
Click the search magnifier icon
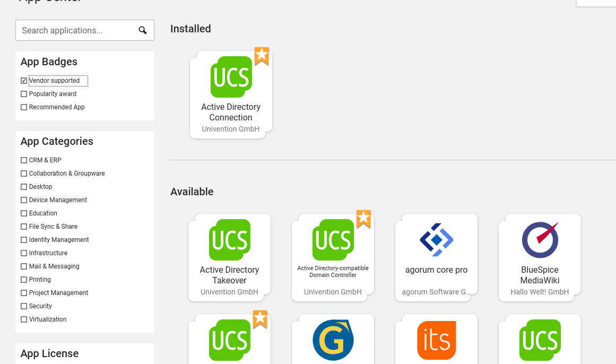[x=143, y=30]
